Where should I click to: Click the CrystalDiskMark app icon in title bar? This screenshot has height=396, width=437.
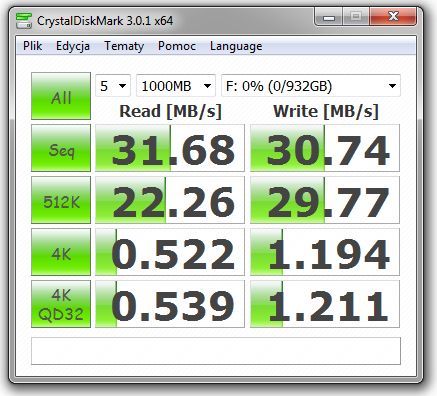(x=24, y=21)
